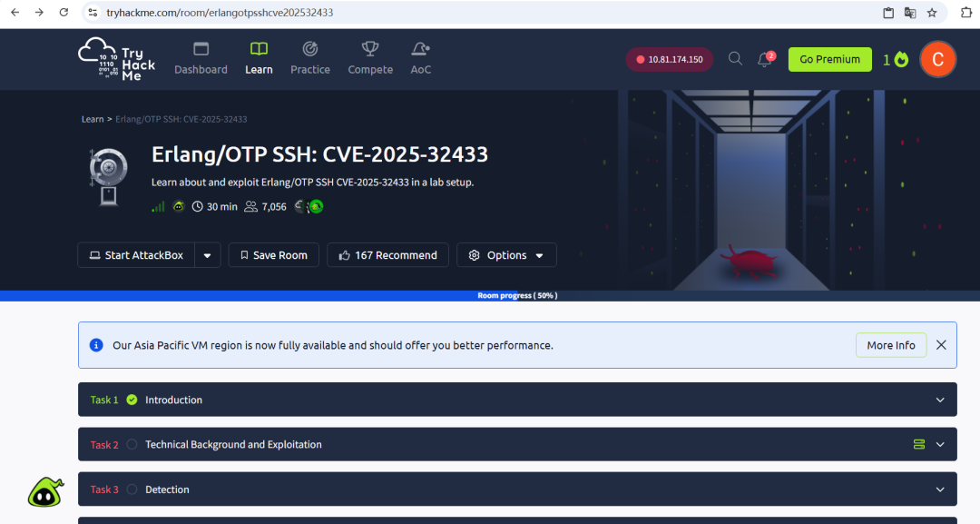Go back with browser back arrow

tap(15, 13)
